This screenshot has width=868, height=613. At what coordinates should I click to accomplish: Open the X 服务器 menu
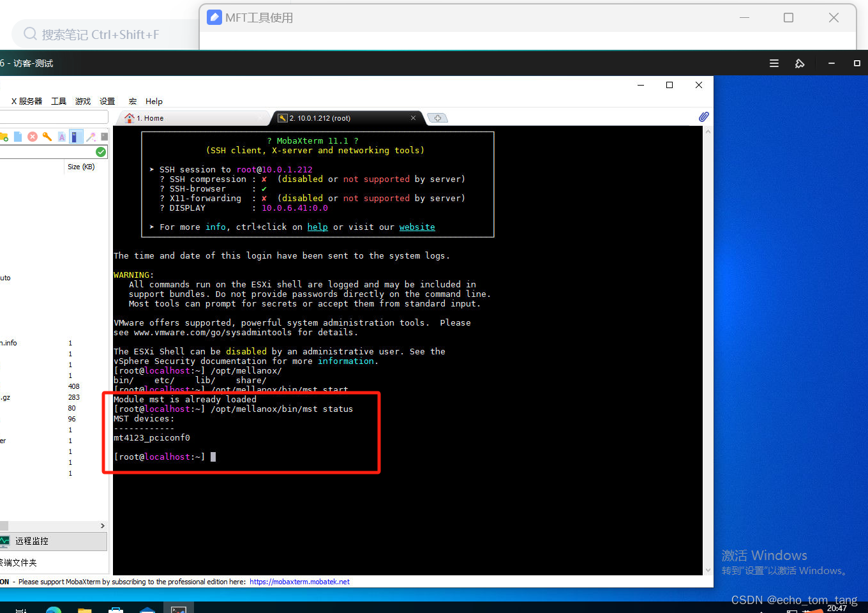tap(27, 102)
